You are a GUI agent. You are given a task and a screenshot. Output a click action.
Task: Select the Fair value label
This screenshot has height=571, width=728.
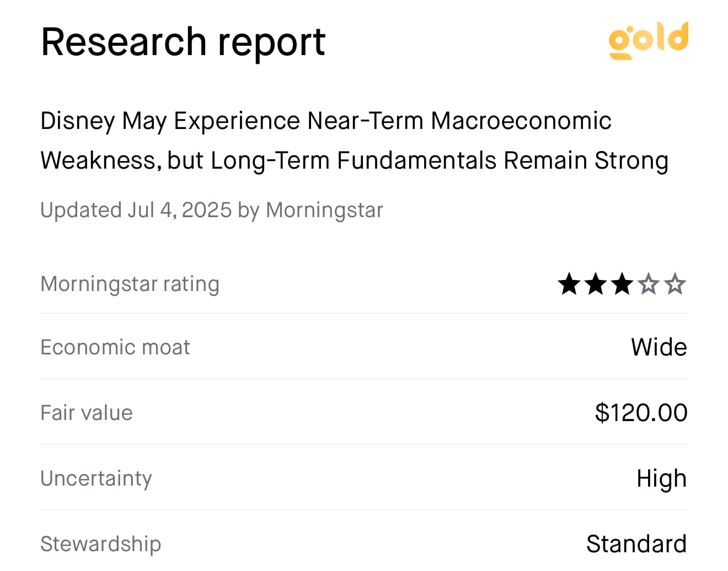pyautogui.click(x=87, y=413)
